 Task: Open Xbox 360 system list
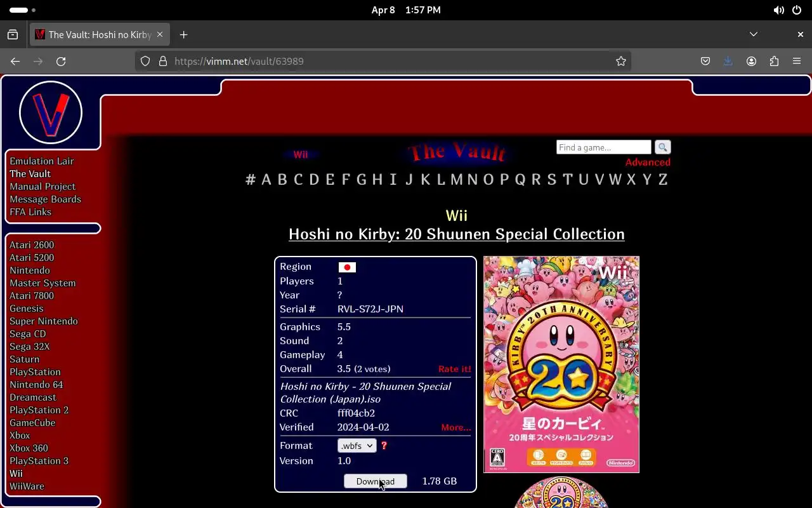point(29,448)
